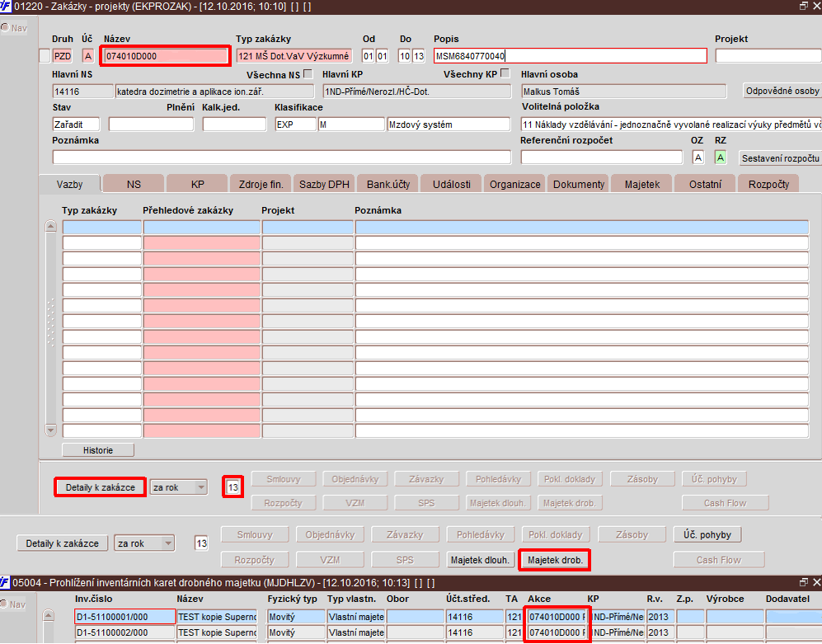Select the Nav radio button at top

(x=5, y=28)
